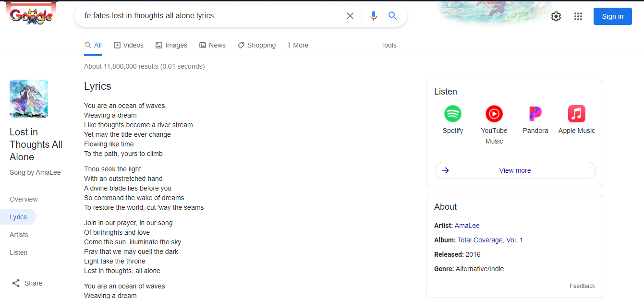Switch to the Videos results tab
The image size is (644, 299).
pyautogui.click(x=129, y=45)
